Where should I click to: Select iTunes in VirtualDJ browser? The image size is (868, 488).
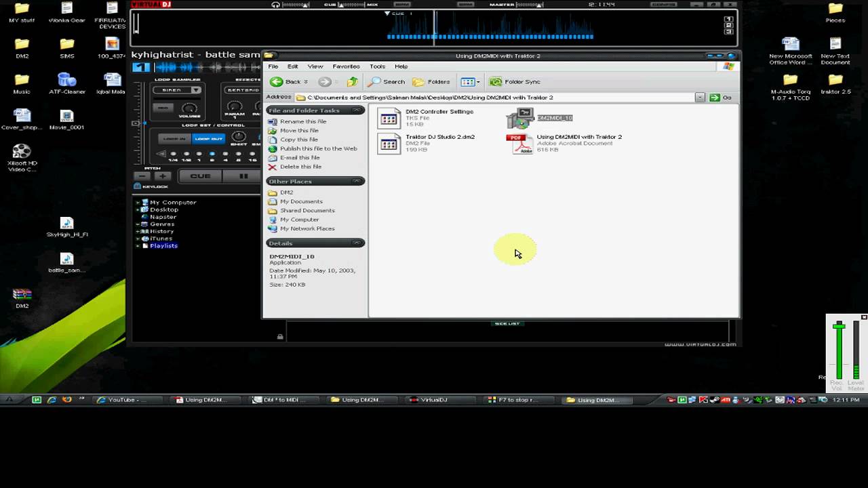click(x=161, y=239)
